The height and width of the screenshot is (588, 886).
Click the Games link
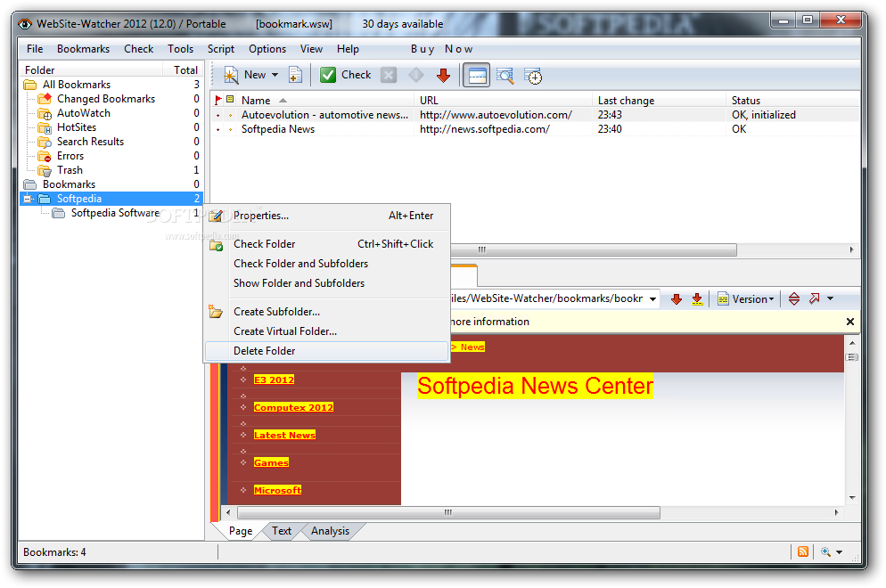(271, 463)
